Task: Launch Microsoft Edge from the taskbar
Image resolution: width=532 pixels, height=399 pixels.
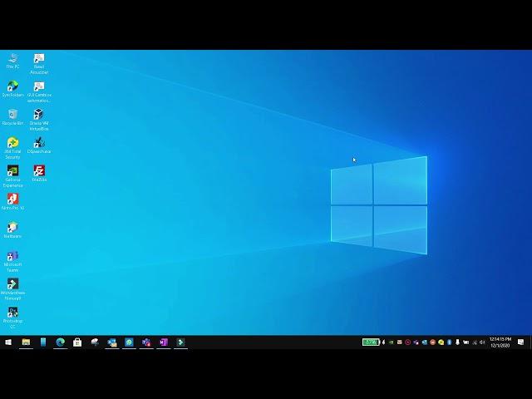Action: tap(61, 342)
